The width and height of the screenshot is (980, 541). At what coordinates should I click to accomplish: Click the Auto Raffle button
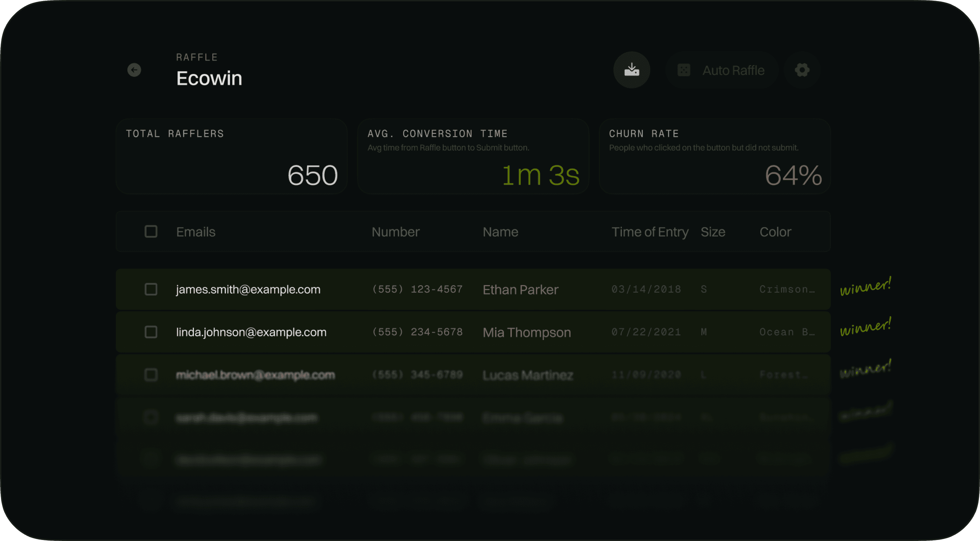pos(733,71)
